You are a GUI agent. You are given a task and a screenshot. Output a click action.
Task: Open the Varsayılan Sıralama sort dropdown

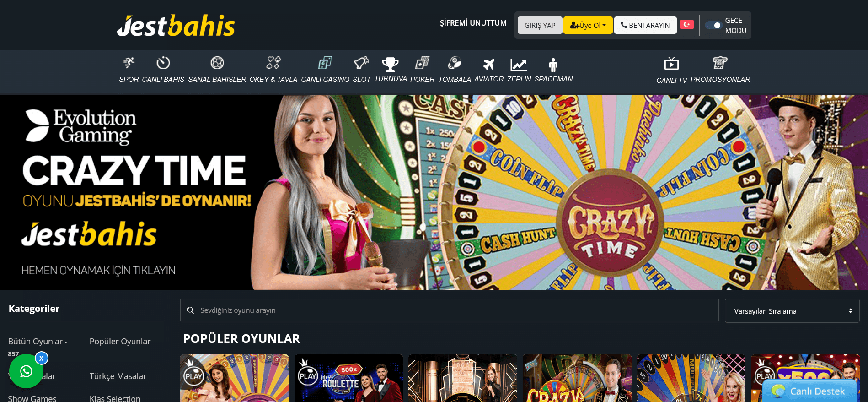point(792,311)
